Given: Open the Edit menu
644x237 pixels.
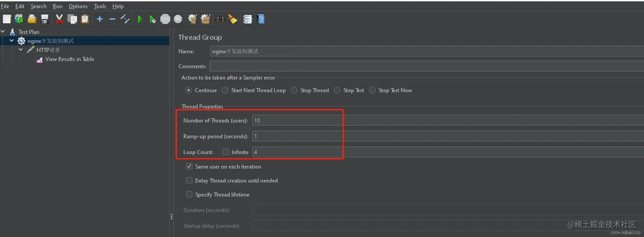Looking at the screenshot, I should pyautogui.click(x=20, y=6).
